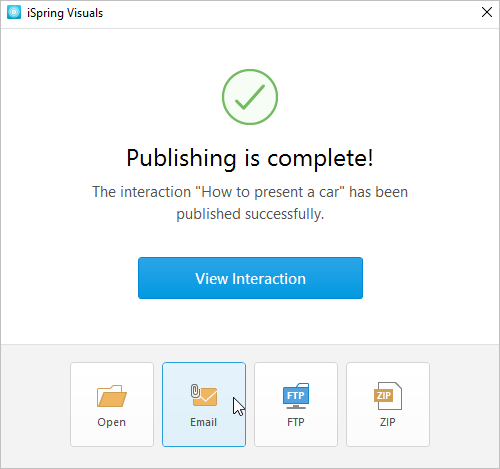Send the interaction using the Email tile
Viewport: 500px width, 469px height.
pyautogui.click(x=204, y=404)
